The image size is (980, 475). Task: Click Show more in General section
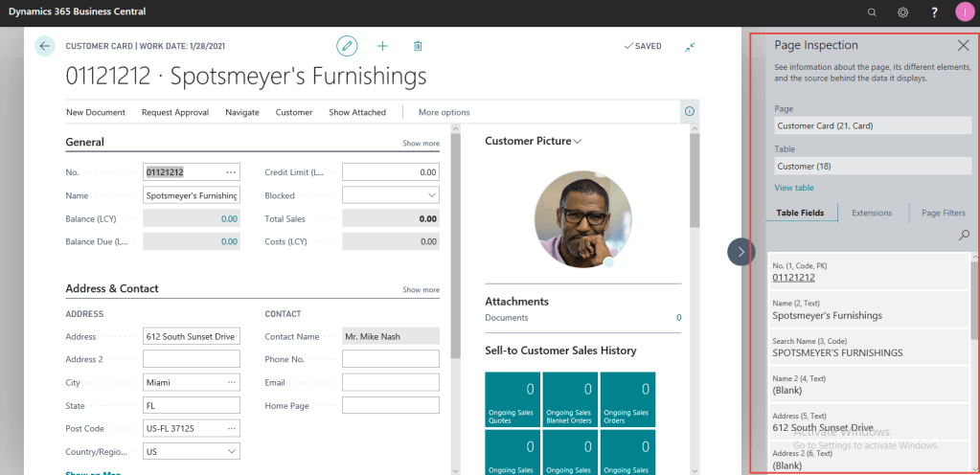tap(421, 144)
